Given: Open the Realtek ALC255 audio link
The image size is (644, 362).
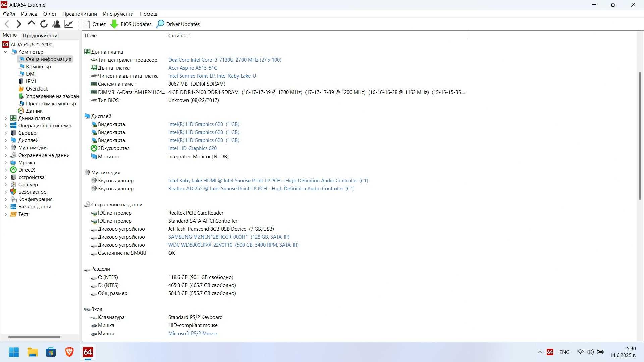Looking at the screenshot, I should [261, 189].
